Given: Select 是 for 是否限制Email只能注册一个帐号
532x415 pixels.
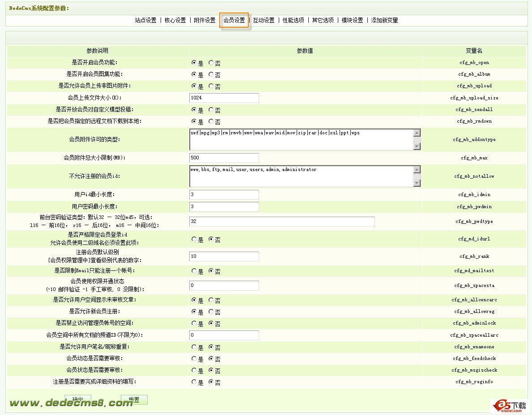Looking at the screenshot, I should (x=194, y=271).
